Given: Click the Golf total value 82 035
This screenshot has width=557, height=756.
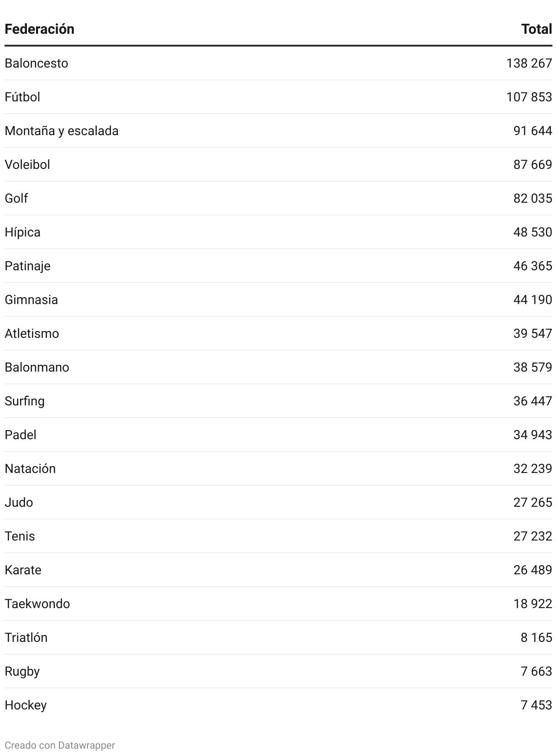Looking at the screenshot, I should (532, 198).
